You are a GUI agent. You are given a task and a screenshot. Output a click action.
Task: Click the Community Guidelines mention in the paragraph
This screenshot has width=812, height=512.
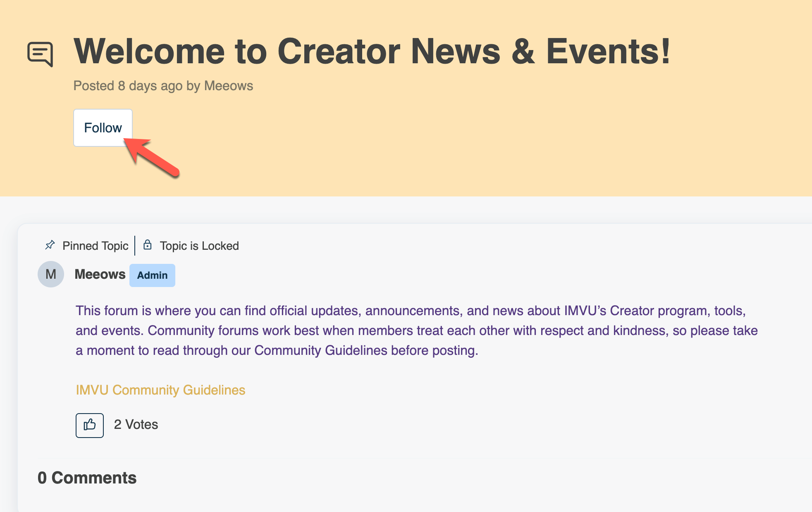pos(321,350)
